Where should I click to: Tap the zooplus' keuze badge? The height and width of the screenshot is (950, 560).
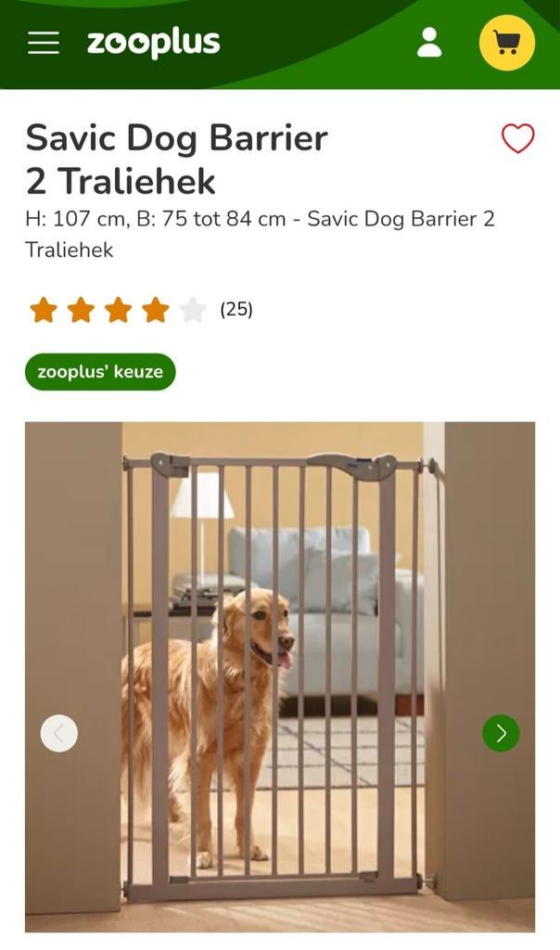point(100,371)
